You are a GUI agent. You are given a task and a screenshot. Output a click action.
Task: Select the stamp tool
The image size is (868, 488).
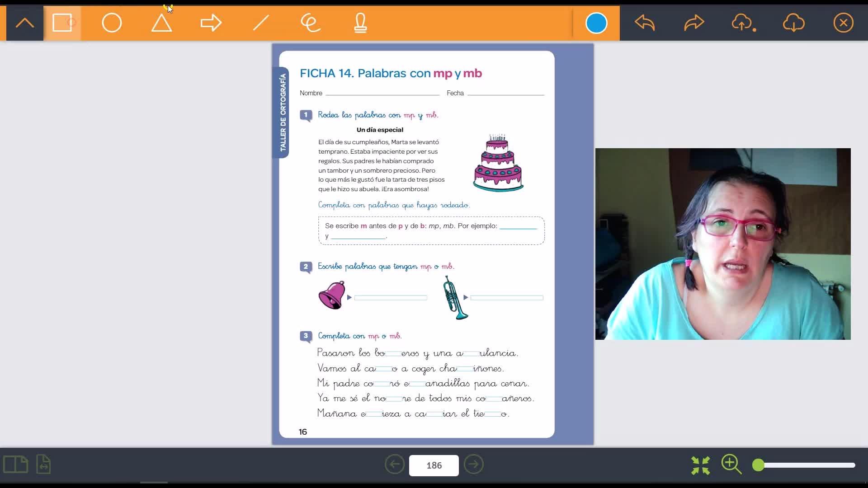[360, 23]
